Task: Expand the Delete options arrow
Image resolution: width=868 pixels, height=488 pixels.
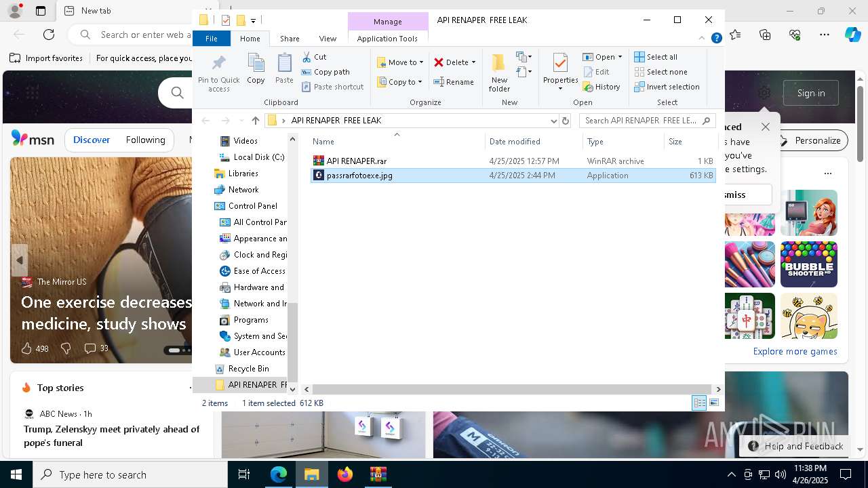Action: (x=473, y=62)
